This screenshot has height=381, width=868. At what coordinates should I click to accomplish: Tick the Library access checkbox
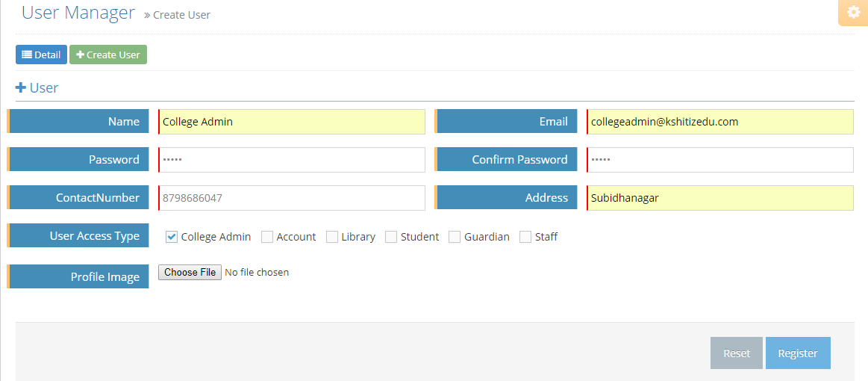coord(332,237)
